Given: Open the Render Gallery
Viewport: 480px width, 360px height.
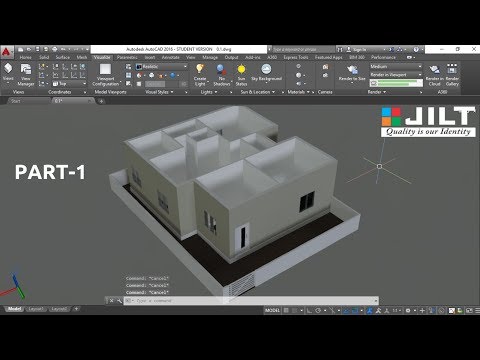Looking at the screenshot, I should pyautogui.click(x=452, y=75).
